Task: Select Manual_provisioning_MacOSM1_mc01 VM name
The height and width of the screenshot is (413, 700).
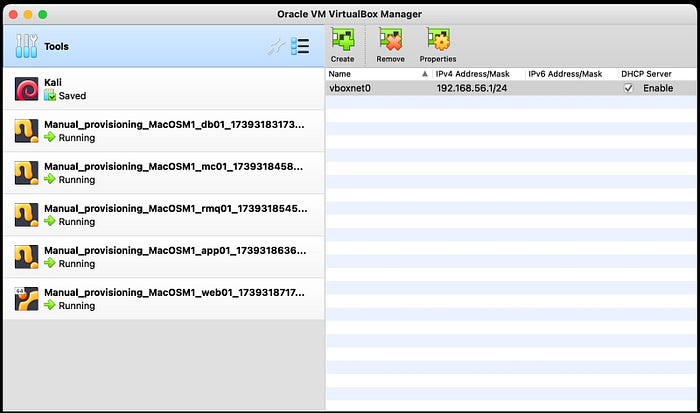Action: (173, 167)
